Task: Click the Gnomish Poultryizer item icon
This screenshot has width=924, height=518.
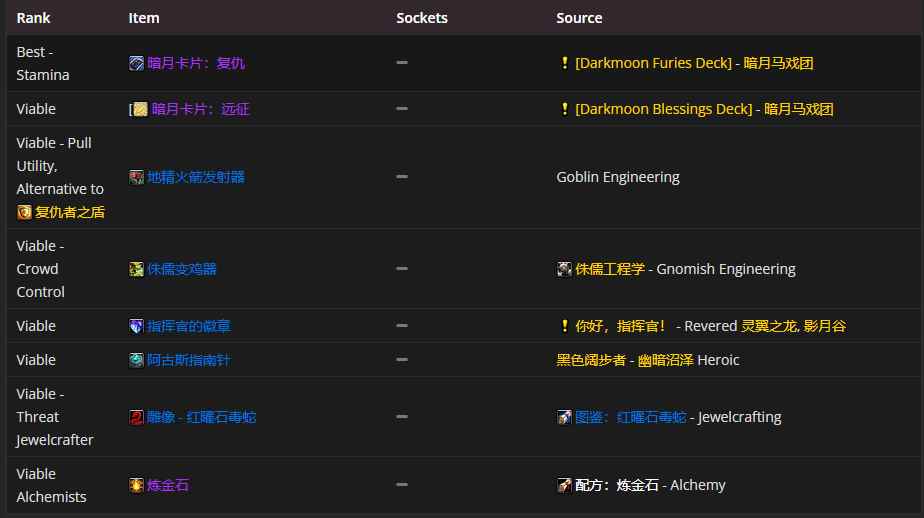Action: (136, 269)
